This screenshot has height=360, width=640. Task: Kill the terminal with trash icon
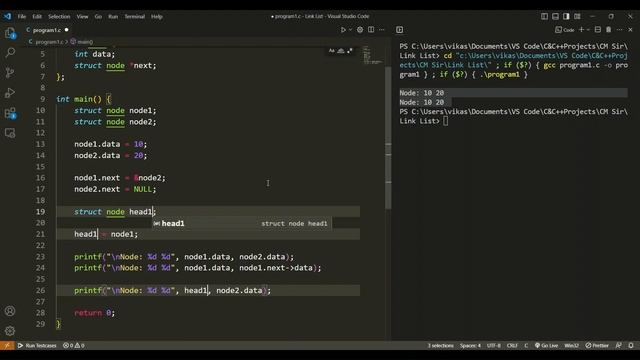pos(609,30)
